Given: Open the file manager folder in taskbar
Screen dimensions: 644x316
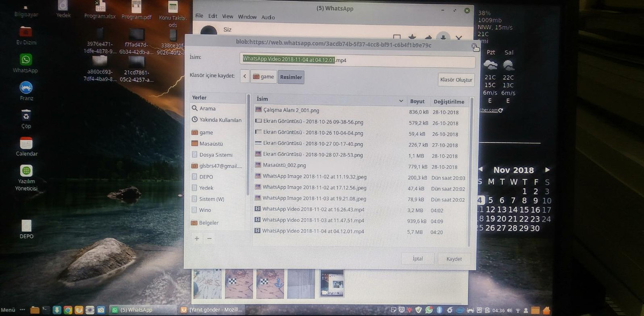Looking at the screenshot, I should click(x=35, y=310).
